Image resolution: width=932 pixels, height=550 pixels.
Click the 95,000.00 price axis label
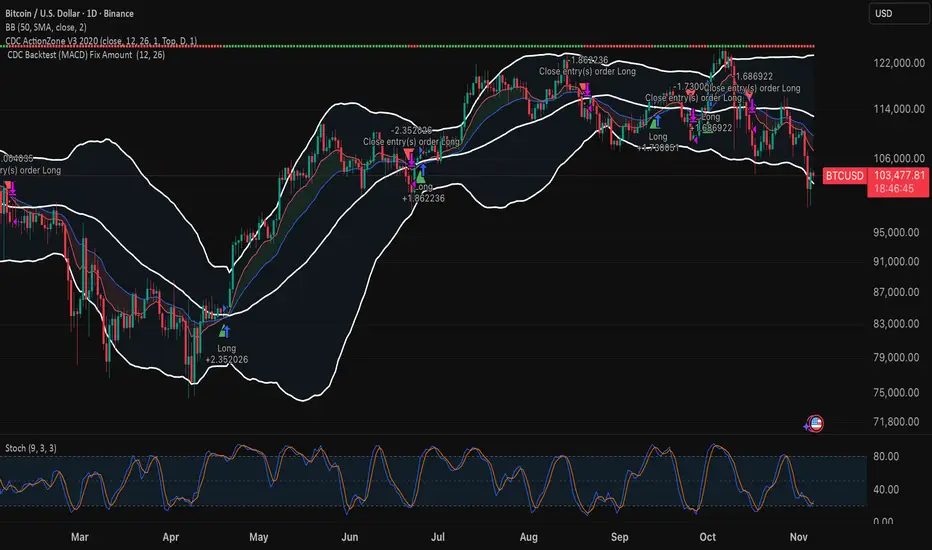click(896, 232)
